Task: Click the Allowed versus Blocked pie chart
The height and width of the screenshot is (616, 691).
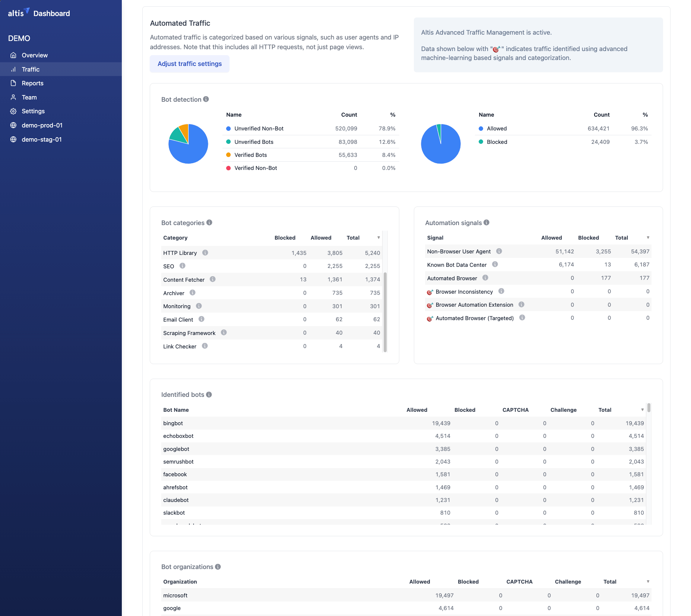Action: pyautogui.click(x=441, y=144)
